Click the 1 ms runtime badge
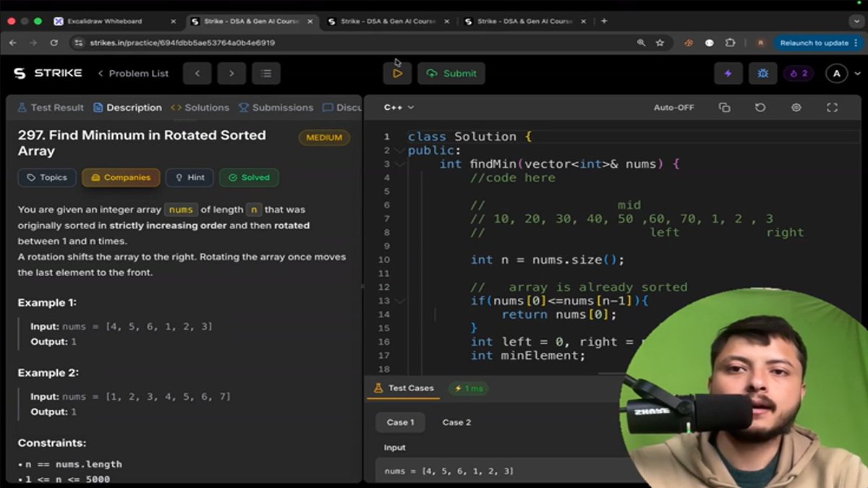The image size is (868, 488). 468,388
